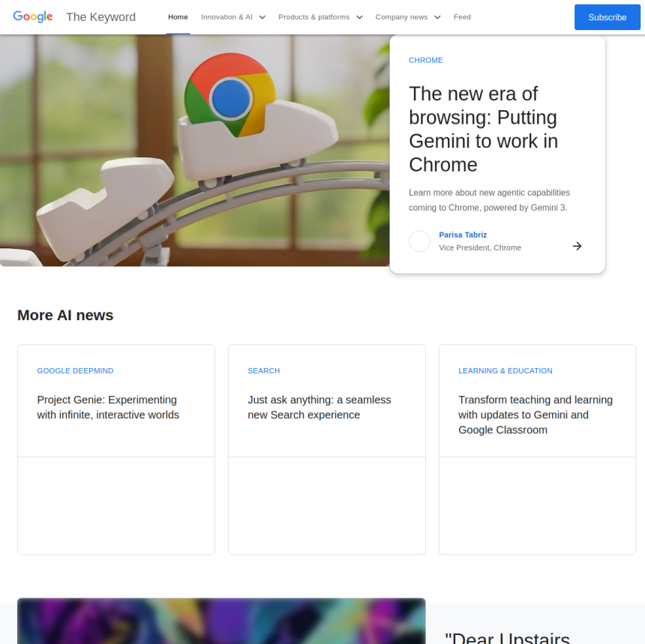
Task: Read "The new era of browsing" headline
Action: coord(484,129)
